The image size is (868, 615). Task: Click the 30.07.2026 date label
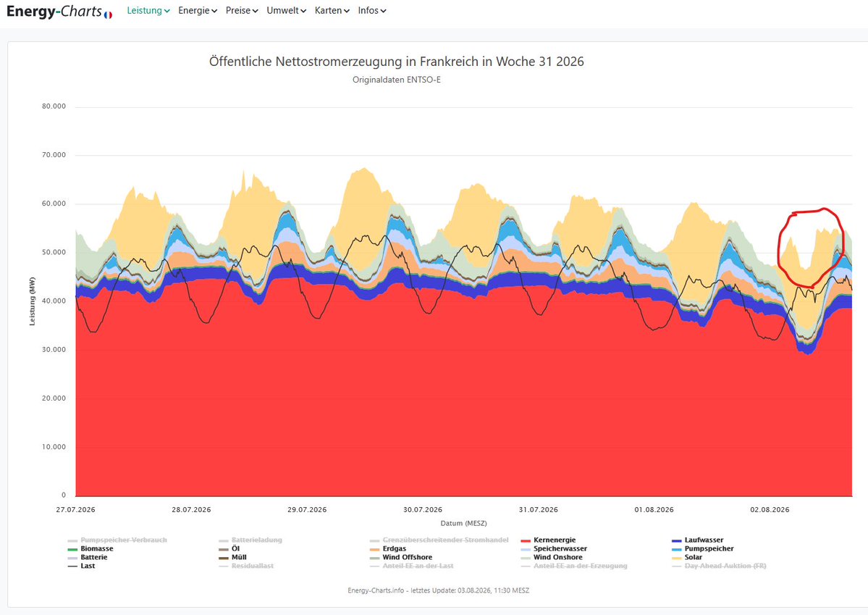pos(422,510)
